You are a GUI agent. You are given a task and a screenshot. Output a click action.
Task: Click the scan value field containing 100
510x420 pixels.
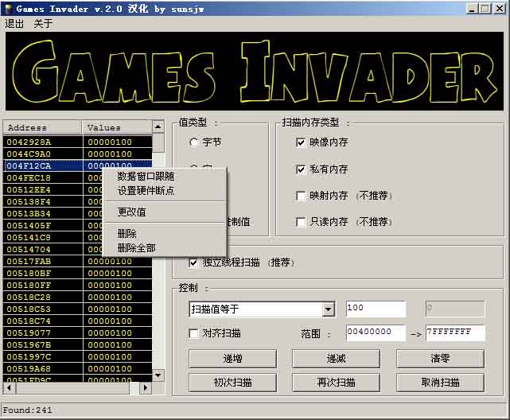pos(376,309)
